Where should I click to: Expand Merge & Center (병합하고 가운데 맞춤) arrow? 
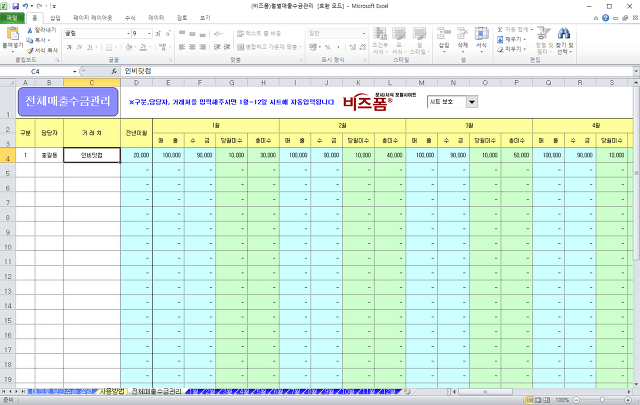[x=300, y=47]
